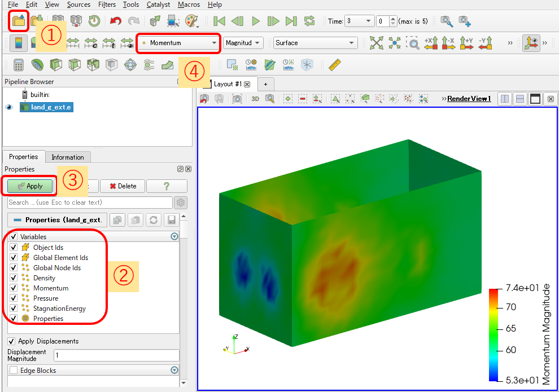Click the Undo arrow icon
559x392 pixels.
pos(116,21)
